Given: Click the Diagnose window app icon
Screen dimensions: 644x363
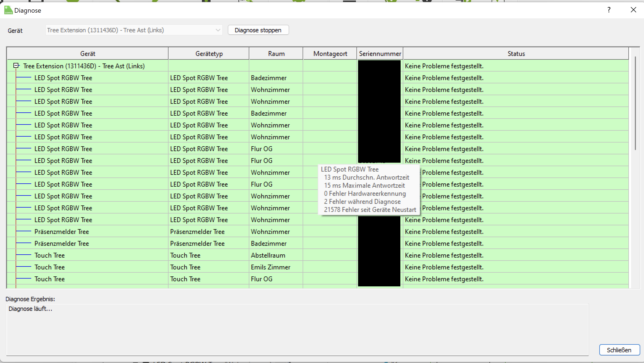Looking at the screenshot, I should tap(8, 10).
